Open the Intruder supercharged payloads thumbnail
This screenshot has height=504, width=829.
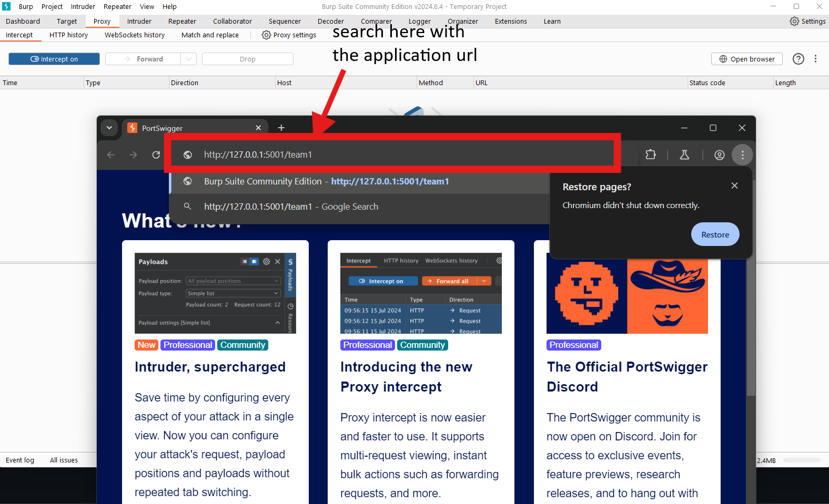click(215, 293)
